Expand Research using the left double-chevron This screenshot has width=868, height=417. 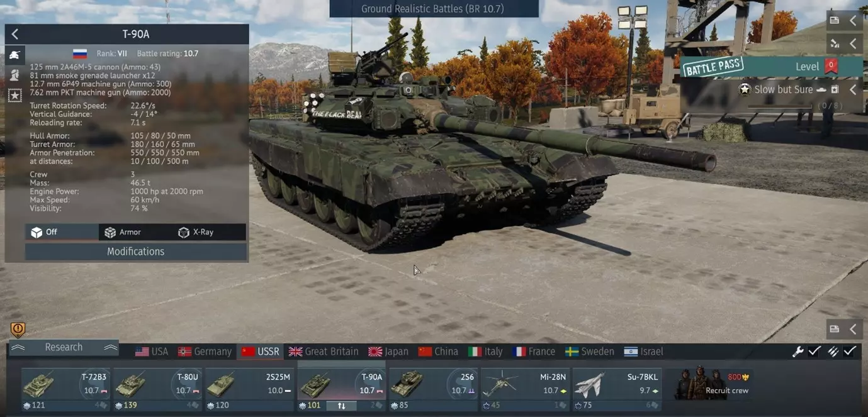(x=18, y=347)
